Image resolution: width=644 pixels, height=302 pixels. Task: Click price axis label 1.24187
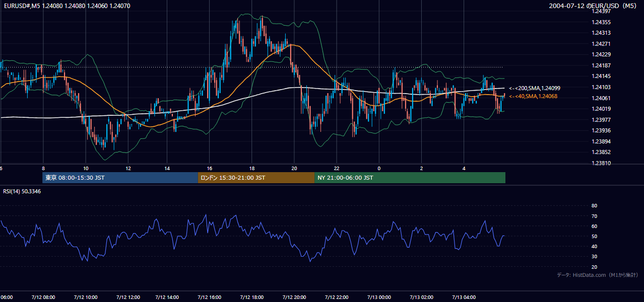(x=601, y=65)
